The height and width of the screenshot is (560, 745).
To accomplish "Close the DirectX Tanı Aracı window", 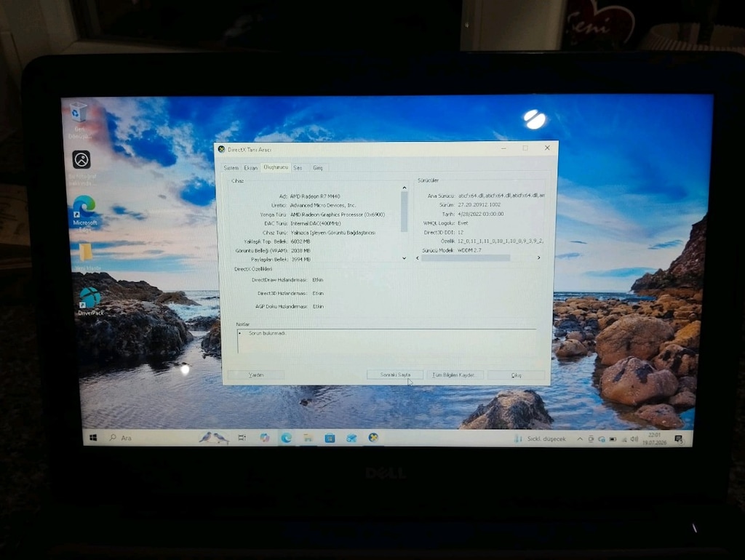I will [547, 148].
